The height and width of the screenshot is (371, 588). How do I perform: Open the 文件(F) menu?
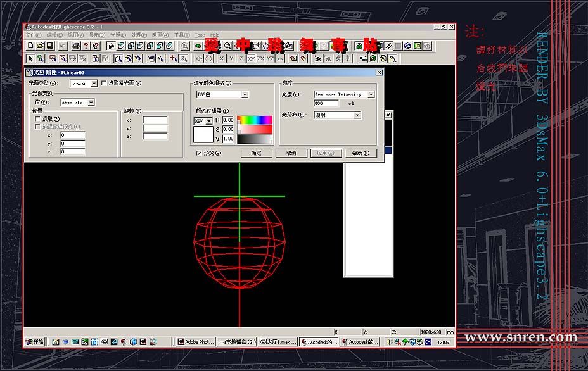click(x=34, y=35)
